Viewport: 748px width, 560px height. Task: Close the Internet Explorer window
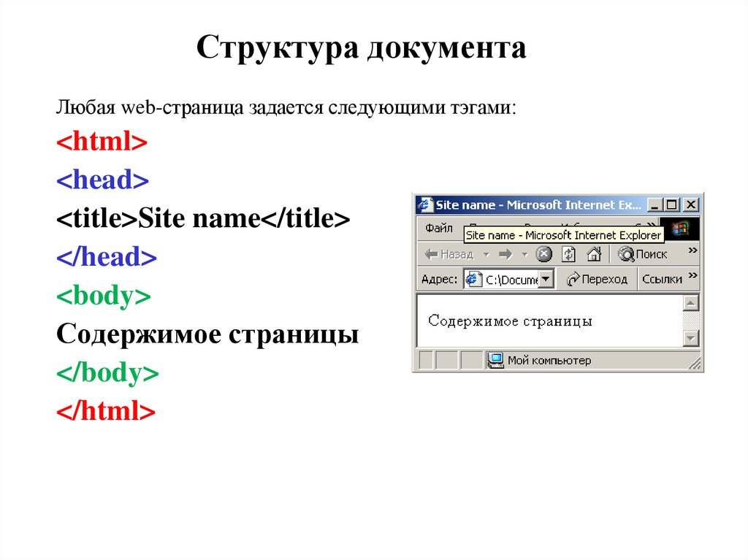691,205
